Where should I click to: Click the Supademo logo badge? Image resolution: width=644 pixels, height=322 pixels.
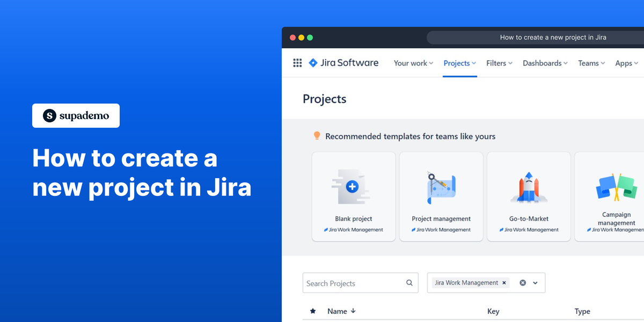point(76,115)
